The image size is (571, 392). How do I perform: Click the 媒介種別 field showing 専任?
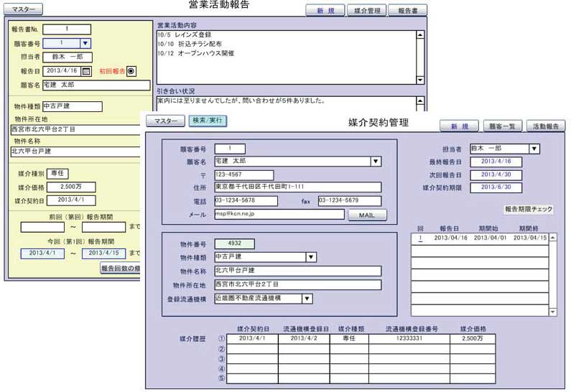coord(57,174)
